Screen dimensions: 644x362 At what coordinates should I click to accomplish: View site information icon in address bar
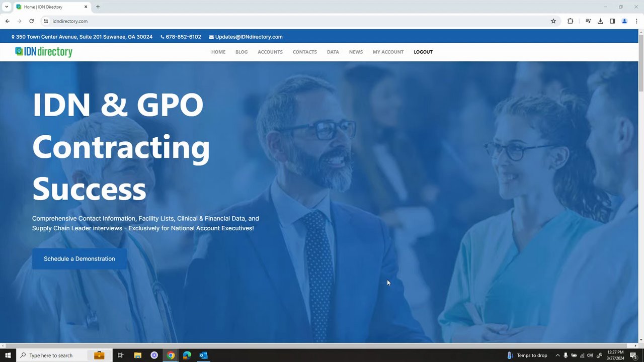pyautogui.click(x=45, y=21)
